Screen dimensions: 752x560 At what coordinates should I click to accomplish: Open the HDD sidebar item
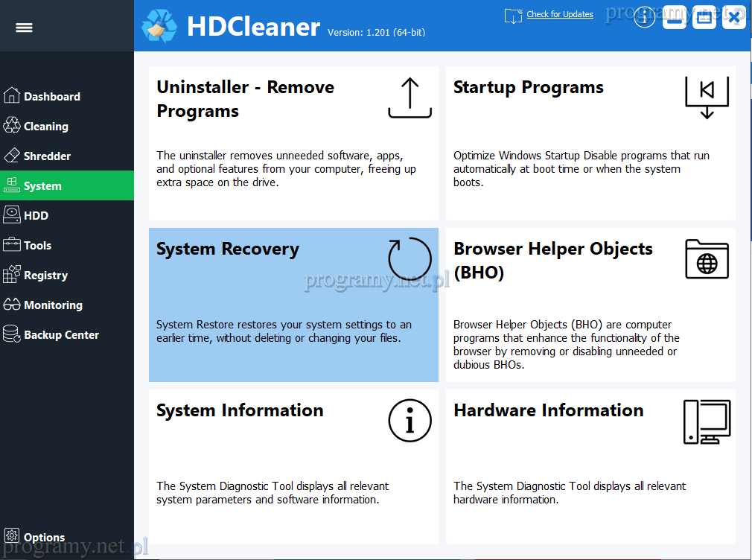[36, 216]
